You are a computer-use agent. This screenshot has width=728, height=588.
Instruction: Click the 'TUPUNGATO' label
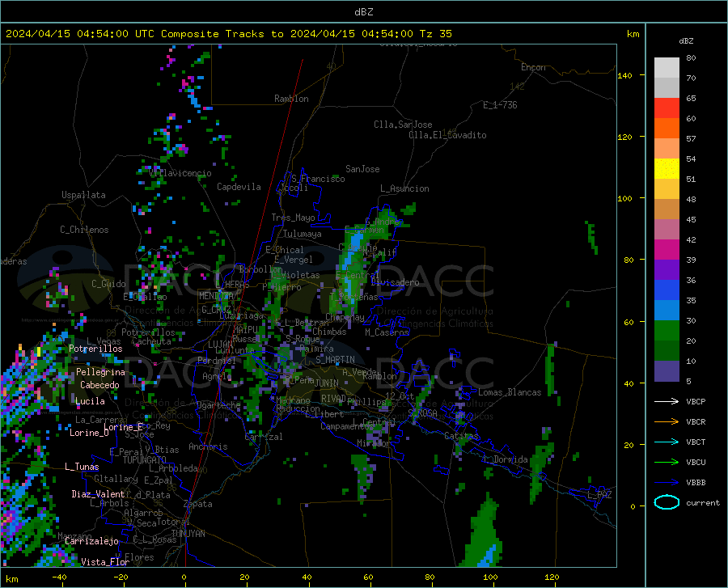[x=145, y=460]
